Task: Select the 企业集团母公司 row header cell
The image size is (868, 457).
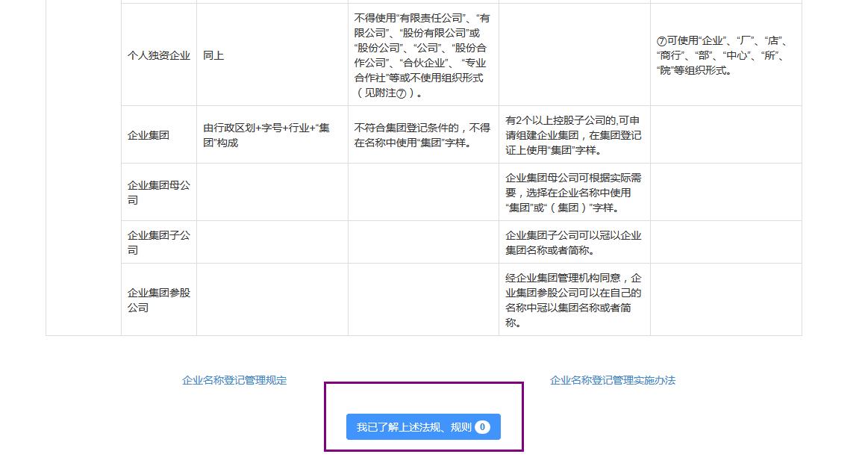Action: (159, 192)
